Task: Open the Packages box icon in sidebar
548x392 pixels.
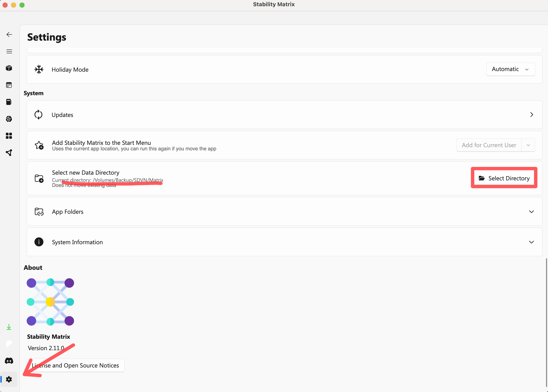Action: click(x=9, y=68)
